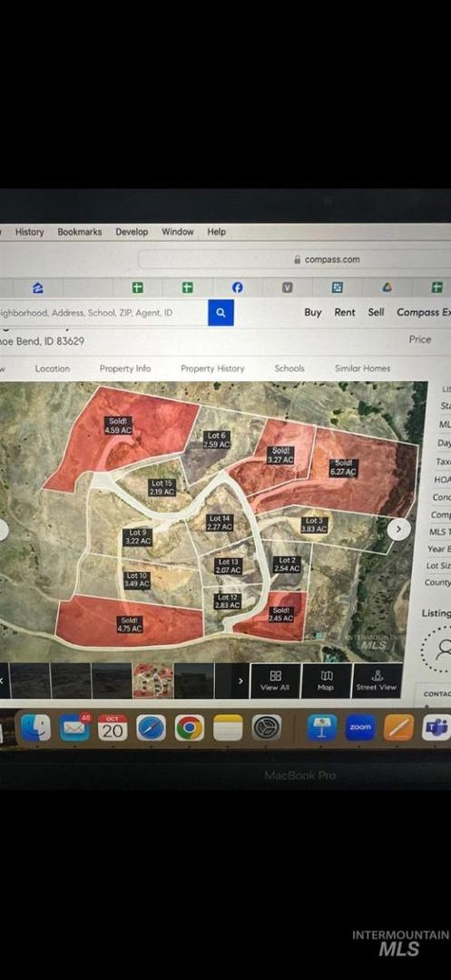
Task: Switch to the Property History tab
Action: (x=212, y=368)
